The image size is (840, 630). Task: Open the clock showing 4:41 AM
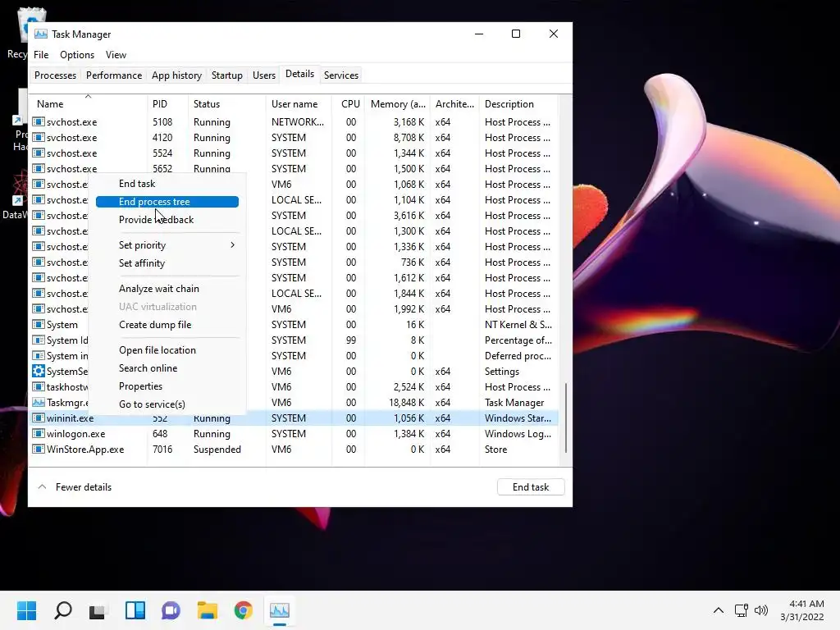point(802,610)
